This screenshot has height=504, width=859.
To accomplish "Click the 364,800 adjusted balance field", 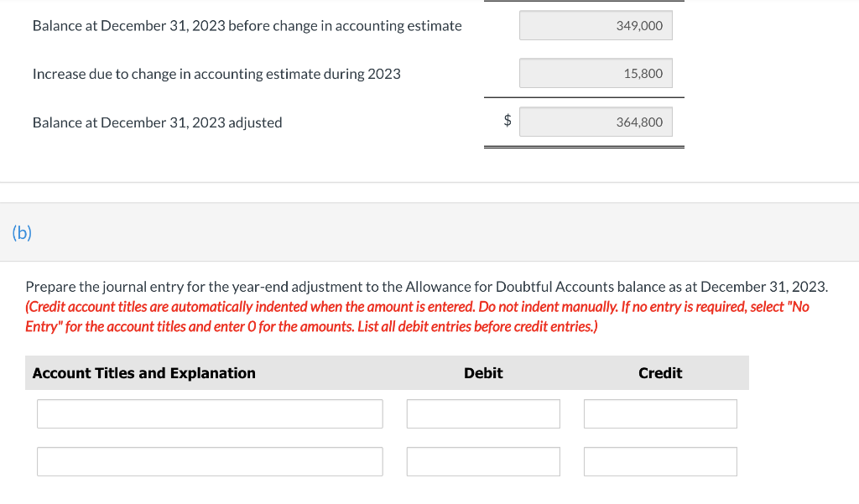I will (x=596, y=122).
